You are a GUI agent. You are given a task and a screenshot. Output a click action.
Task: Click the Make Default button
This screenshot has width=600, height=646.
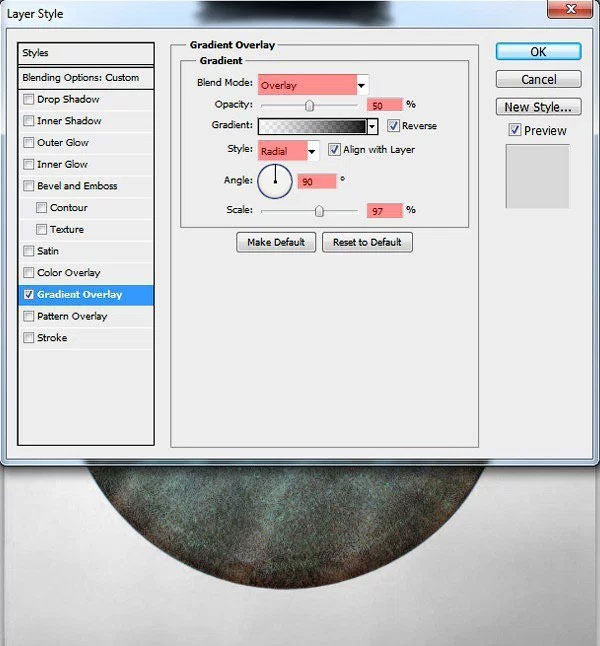coord(276,242)
